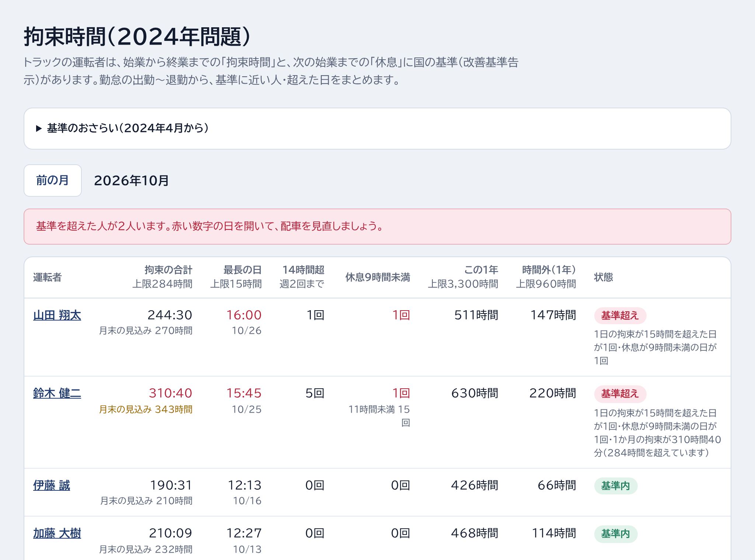
Task: Click 12:13 longest day for 伊藤 誠
Action: [244, 485]
